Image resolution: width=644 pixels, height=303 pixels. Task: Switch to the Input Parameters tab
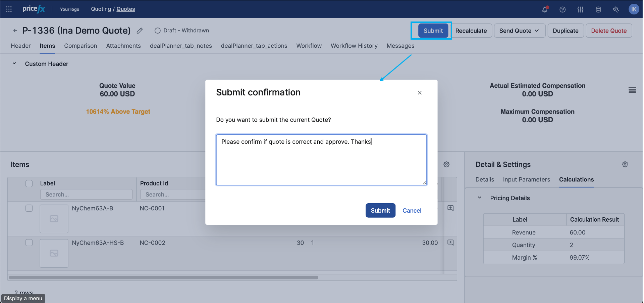point(526,179)
